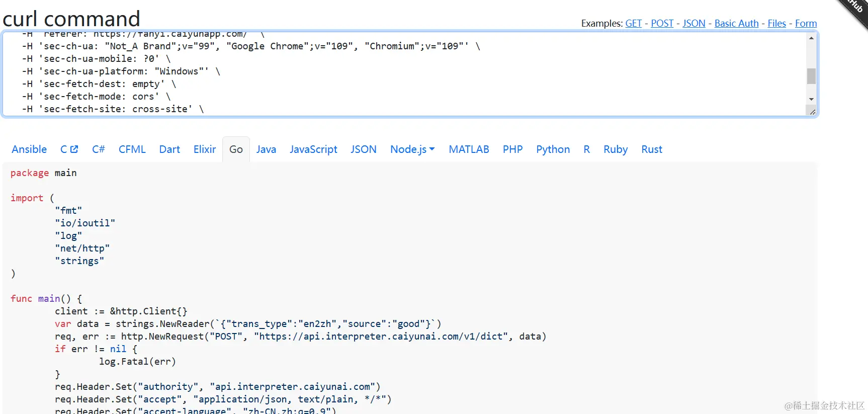Open the C tab external link icon

coord(74,149)
